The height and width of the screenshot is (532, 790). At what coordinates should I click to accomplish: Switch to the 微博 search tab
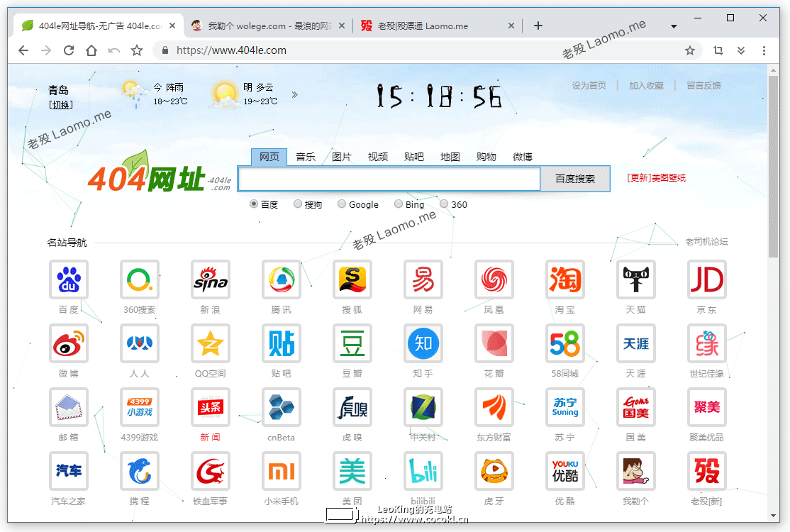coord(523,157)
